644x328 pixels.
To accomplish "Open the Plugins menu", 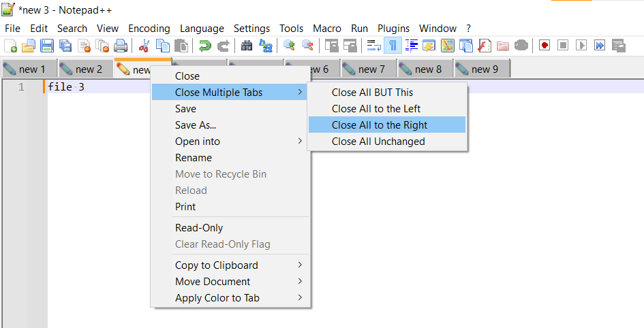I will (x=393, y=29).
